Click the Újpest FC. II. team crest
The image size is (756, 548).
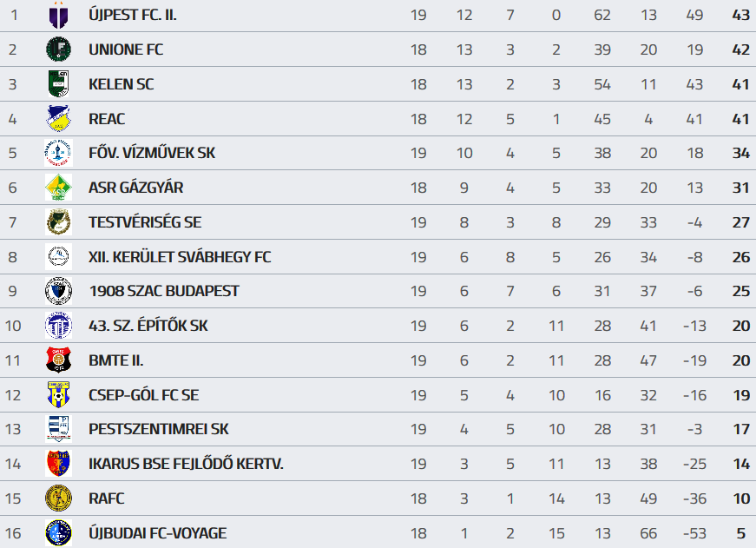click(58, 15)
